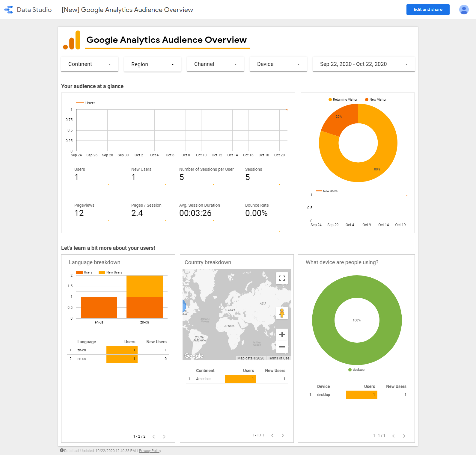This screenshot has width=476, height=455.
Task: Open the Channel filter dropdown
Action: pos(216,64)
